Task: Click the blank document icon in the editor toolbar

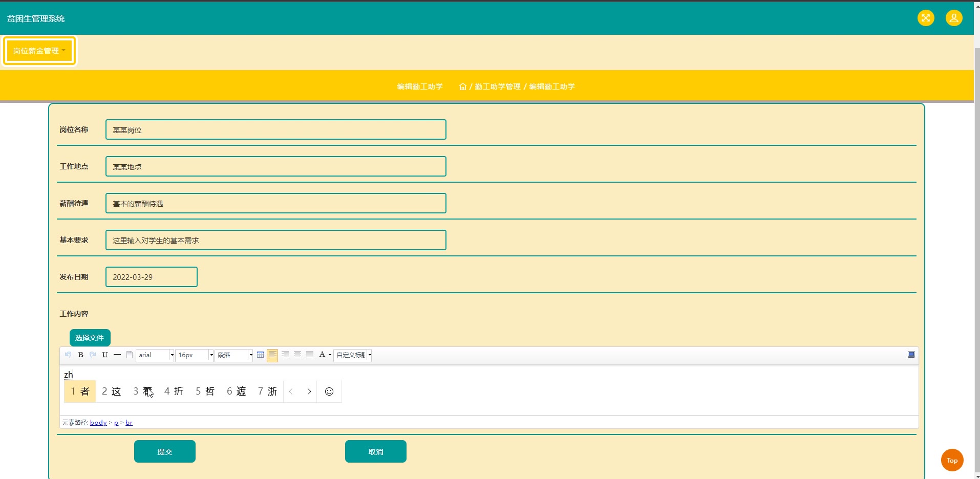Action: click(x=130, y=355)
